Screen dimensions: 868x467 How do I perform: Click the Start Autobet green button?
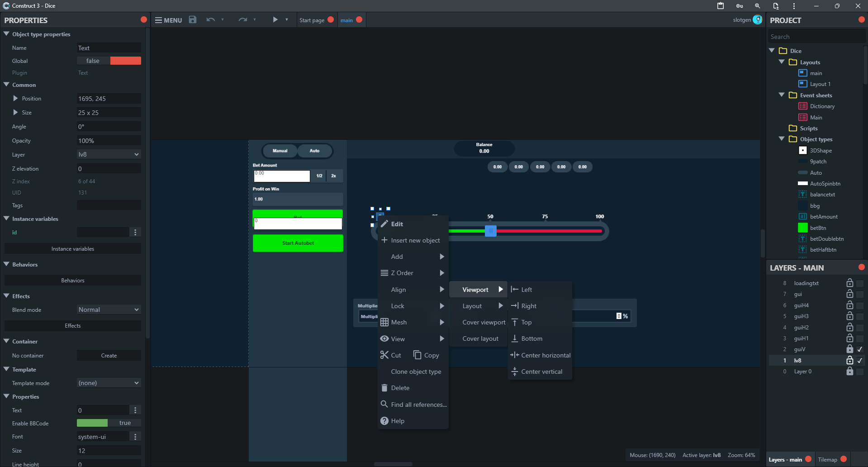298,243
